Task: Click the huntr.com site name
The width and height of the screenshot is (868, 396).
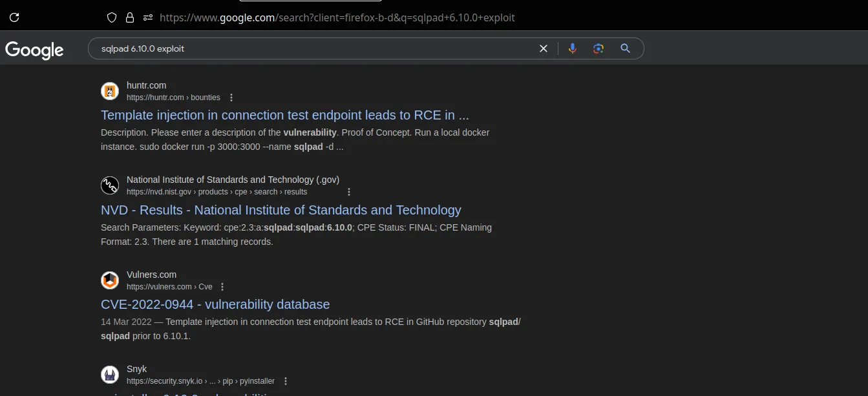Action: point(146,85)
